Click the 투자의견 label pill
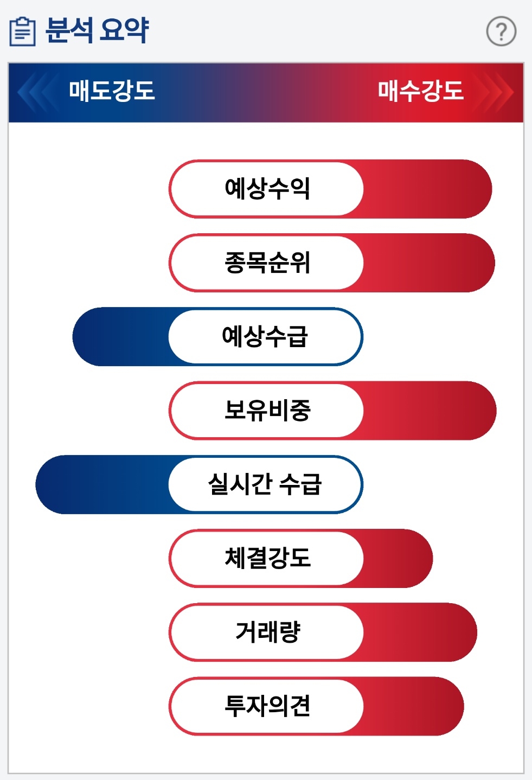The width and height of the screenshot is (532, 780). click(x=266, y=706)
